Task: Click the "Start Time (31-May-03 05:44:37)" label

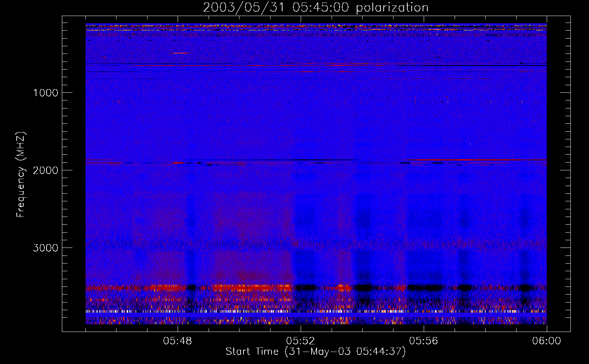Action: pyautogui.click(x=316, y=352)
